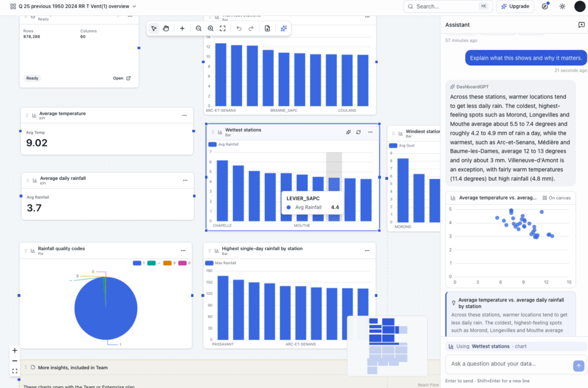Toggle the blue AI sparkle toolbar icon
The height and width of the screenshot is (388, 588).
click(284, 29)
